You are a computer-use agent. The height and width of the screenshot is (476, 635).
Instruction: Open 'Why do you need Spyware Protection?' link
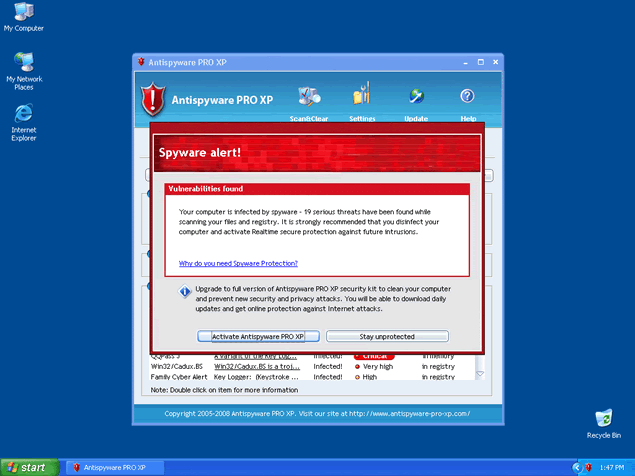coord(238,263)
